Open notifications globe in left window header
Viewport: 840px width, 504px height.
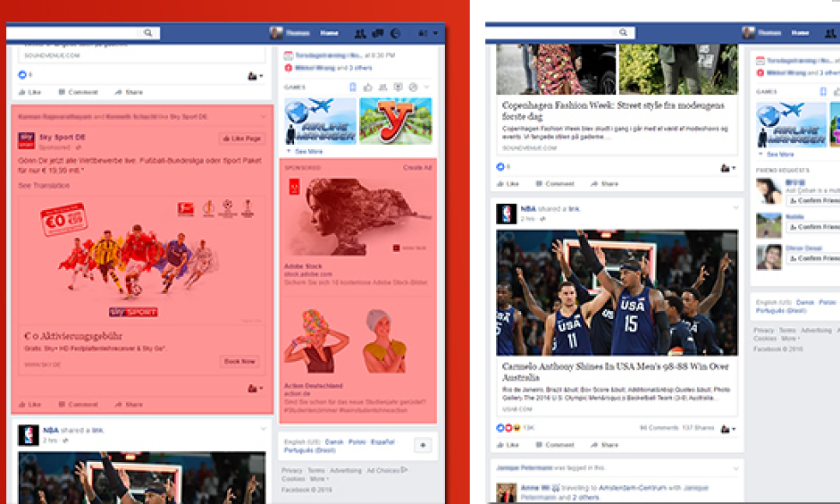point(395,33)
